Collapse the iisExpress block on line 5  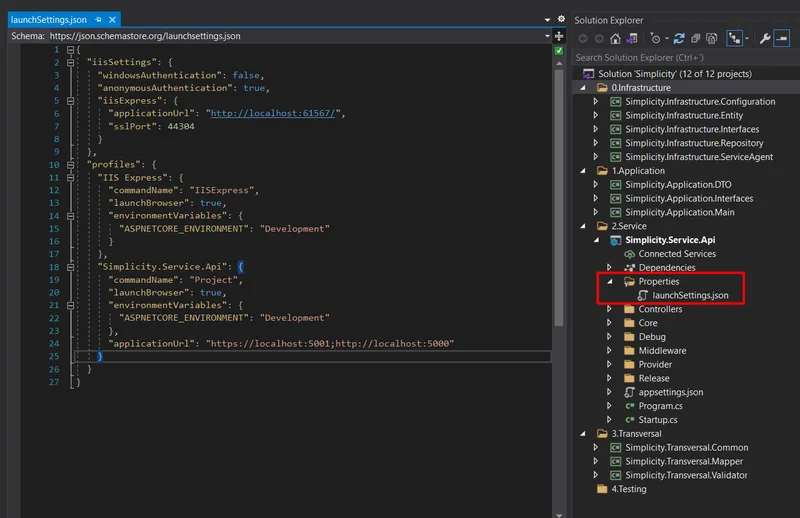[70, 101]
